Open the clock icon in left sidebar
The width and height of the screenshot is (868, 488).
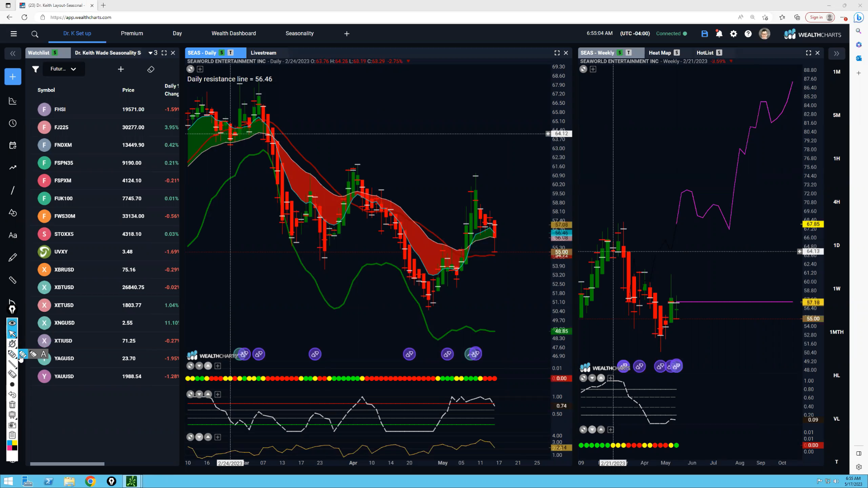coord(13,123)
